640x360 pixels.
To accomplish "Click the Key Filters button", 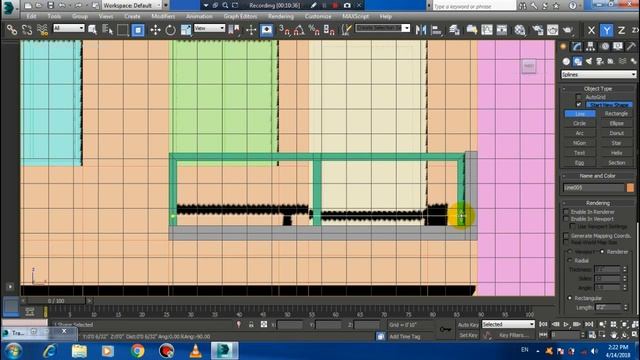I will tap(513, 335).
